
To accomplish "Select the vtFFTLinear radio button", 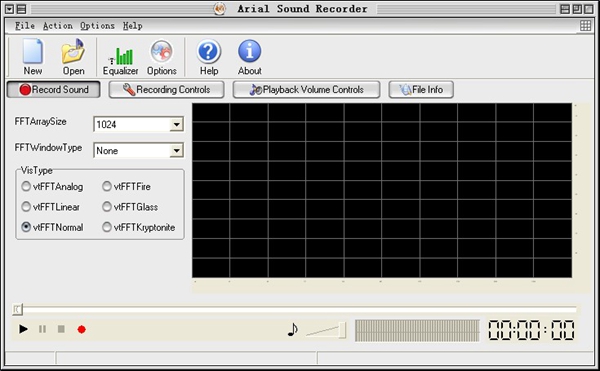I will (x=26, y=207).
